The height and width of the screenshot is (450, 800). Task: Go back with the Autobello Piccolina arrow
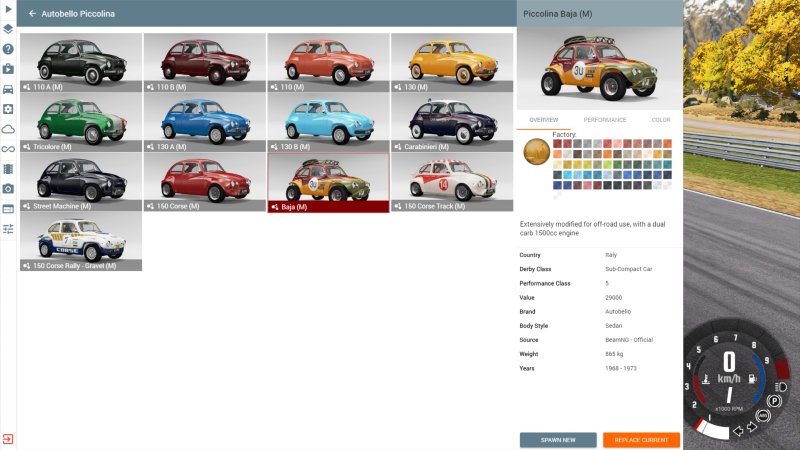(x=32, y=14)
